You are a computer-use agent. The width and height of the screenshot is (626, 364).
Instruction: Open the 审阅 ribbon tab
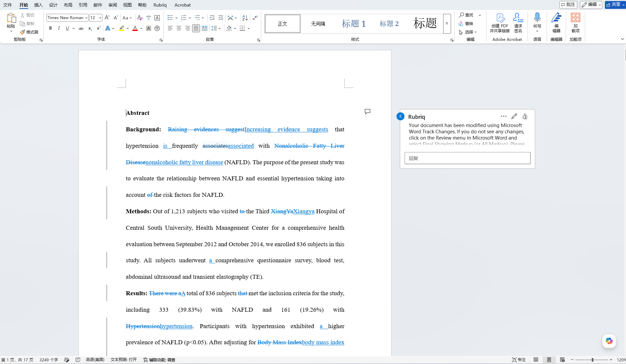pyautogui.click(x=113, y=5)
